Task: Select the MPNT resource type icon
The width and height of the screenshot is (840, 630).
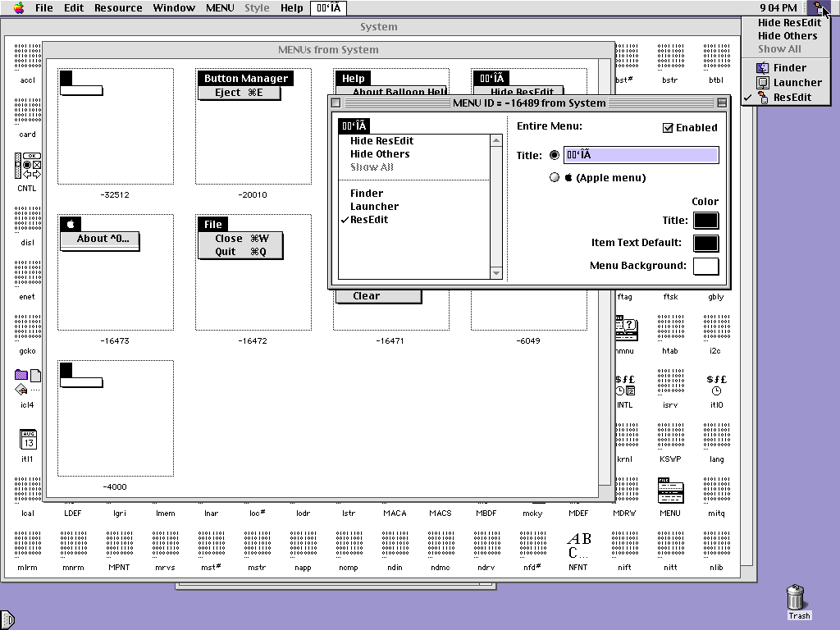Action: pos(120,545)
